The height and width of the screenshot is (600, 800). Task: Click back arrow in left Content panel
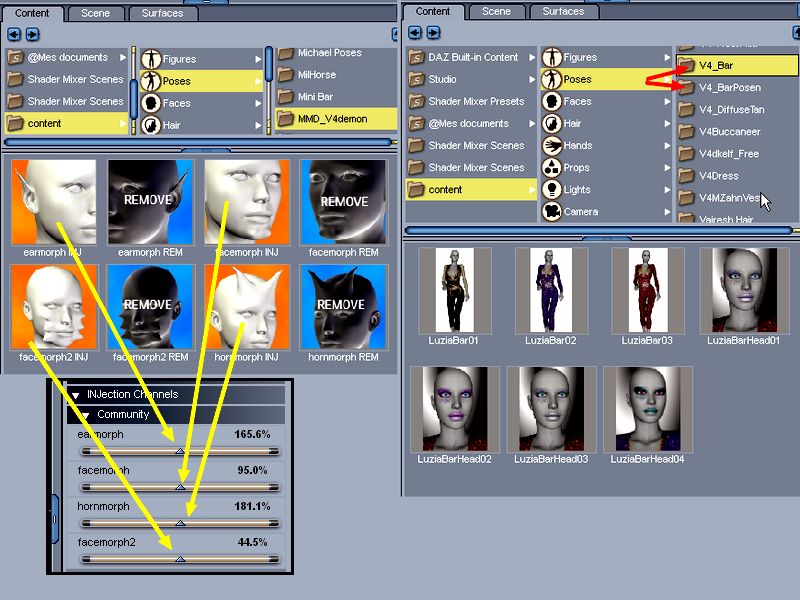coord(14,34)
